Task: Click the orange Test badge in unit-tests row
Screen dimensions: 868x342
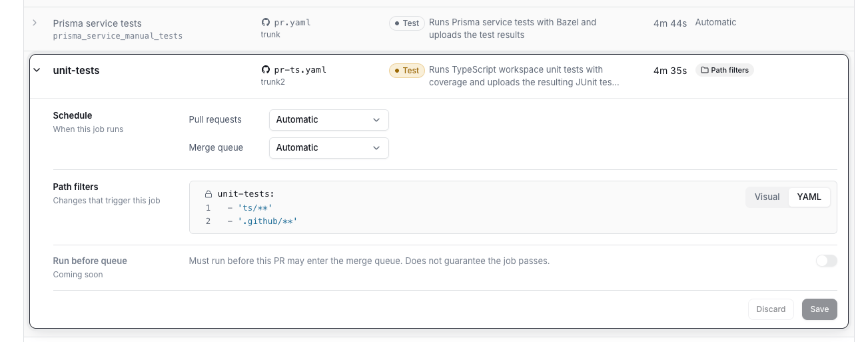Action: [x=406, y=70]
